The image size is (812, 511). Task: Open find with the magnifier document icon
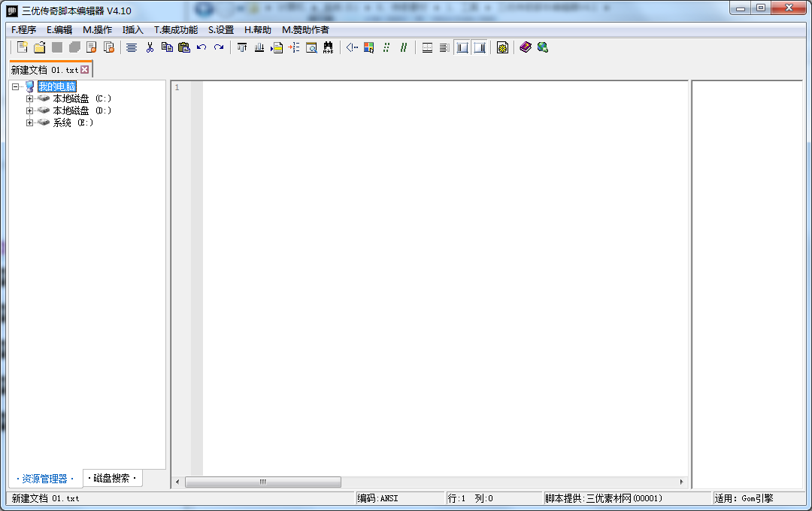311,47
